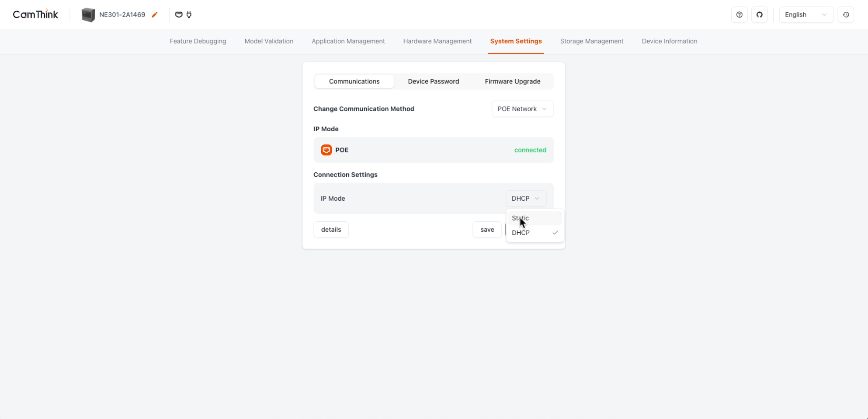Viewport: 868px width, 419px height.
Task: Go to Hardware Management tab
Action: click(437, 41)
